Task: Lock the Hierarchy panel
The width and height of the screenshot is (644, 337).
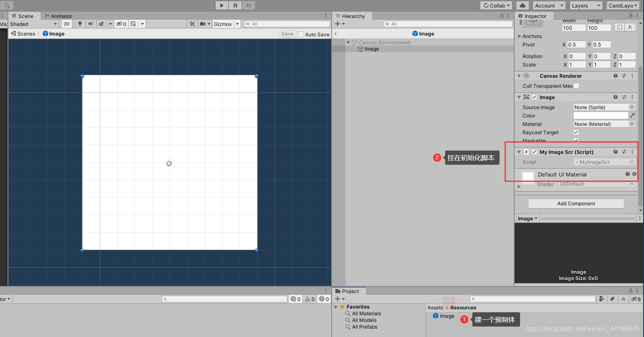Action: click(x=502, y=16)
